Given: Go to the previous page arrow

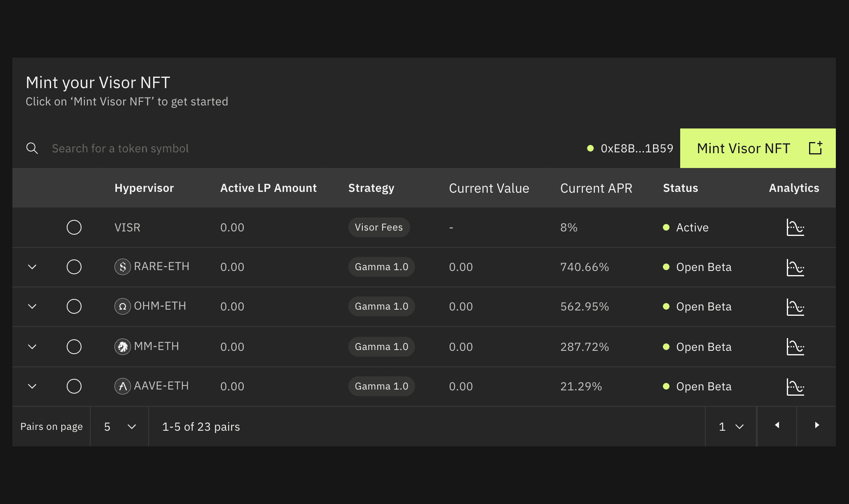Looking at the screenshot, I should [x=777, y=426].
